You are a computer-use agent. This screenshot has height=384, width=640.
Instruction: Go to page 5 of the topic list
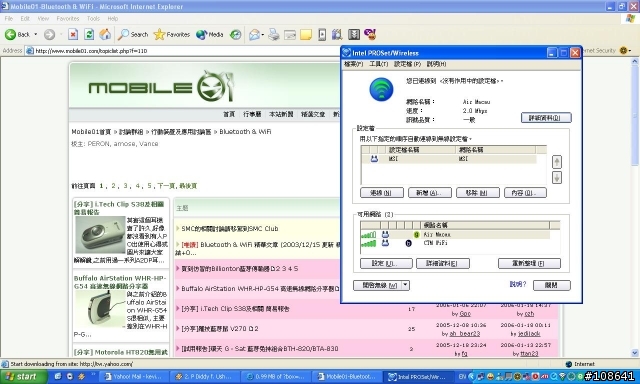[x=149, y=186]
